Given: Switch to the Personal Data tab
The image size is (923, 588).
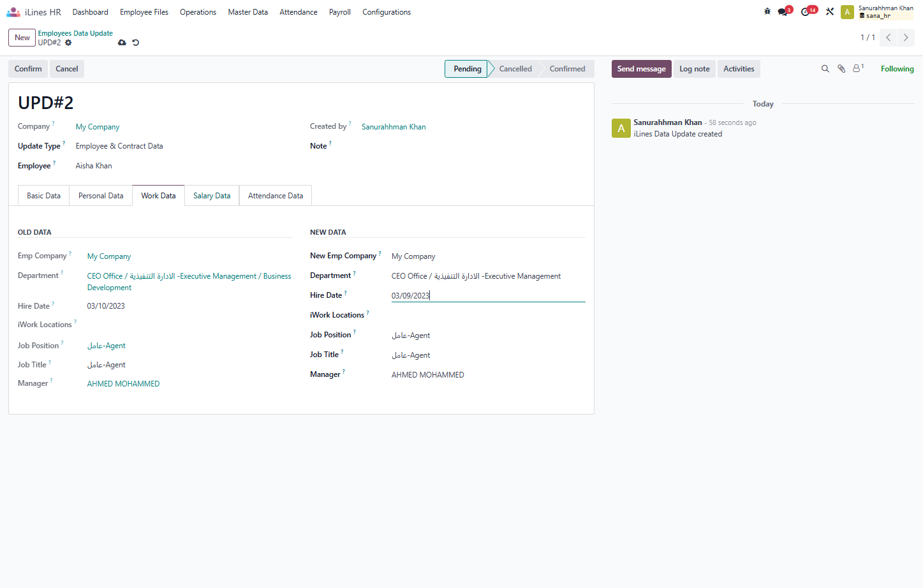Looking at the screenshot, I should point(101,196).
